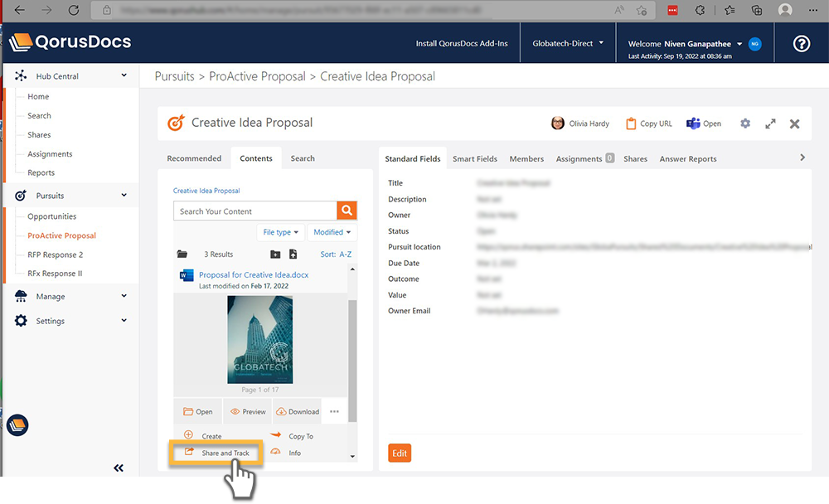Expand the Settings section
This screenshot has height=504, width=829.
click(x=124, y=321)
